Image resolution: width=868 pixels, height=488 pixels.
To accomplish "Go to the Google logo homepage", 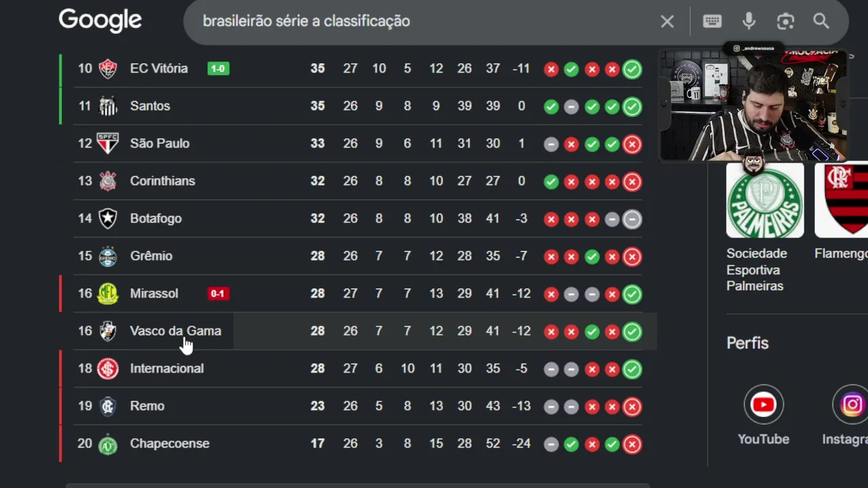I will 100,21.
